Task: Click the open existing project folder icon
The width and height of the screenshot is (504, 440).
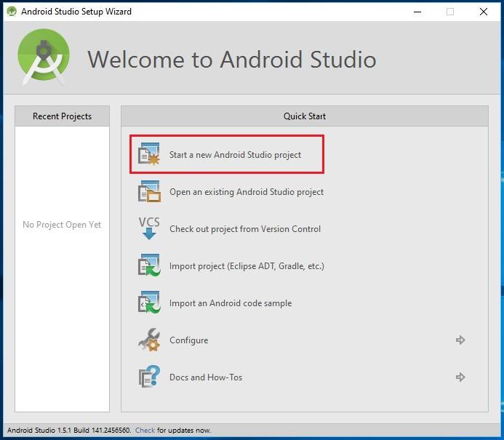Action: click(x=149, y=191)
